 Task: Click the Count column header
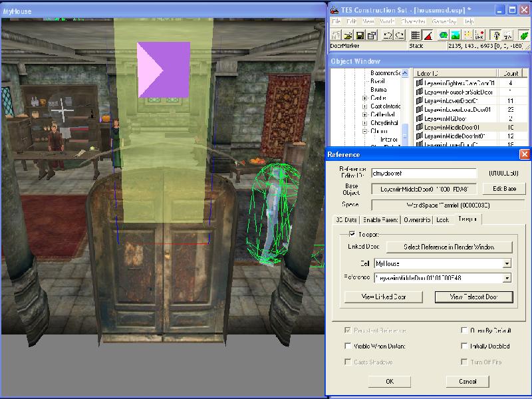coord(512,73)
